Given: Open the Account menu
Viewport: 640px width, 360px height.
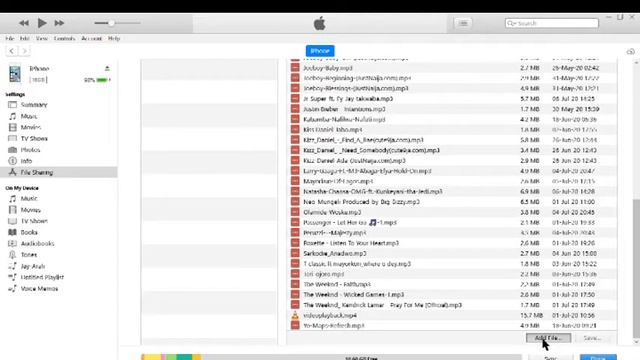Looking at the screenshot, I should point(91,38).
